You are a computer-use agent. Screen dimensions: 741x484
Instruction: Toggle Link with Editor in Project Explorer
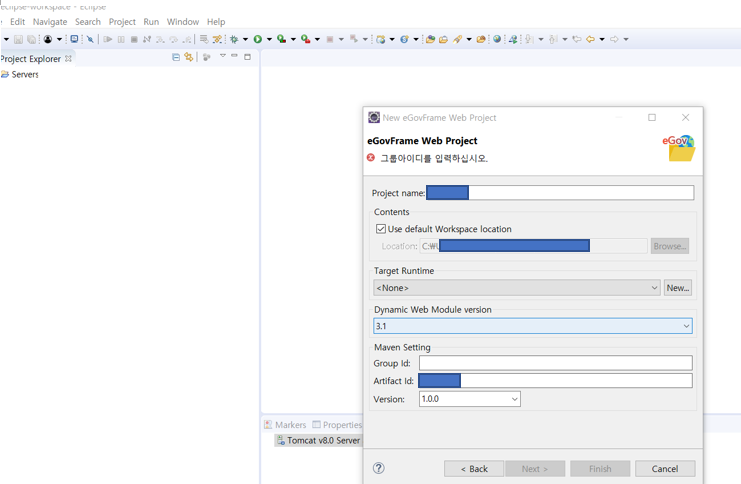click(x=189, y=57)
